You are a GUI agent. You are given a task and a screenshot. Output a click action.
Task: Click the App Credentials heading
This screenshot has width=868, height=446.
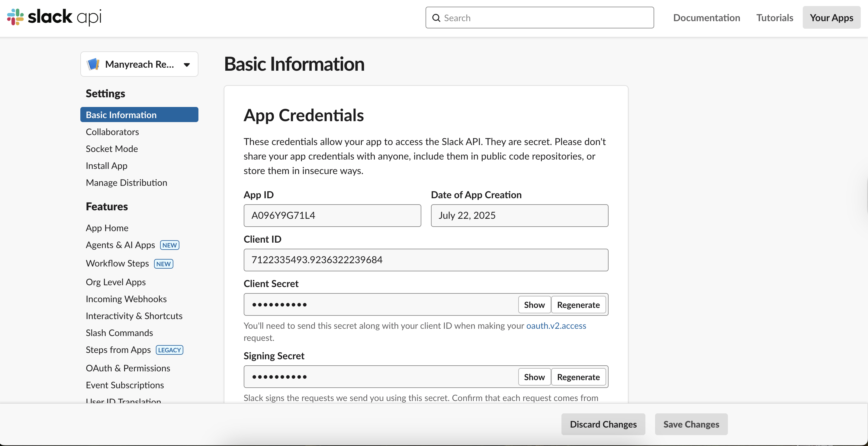tap(304, 115)
